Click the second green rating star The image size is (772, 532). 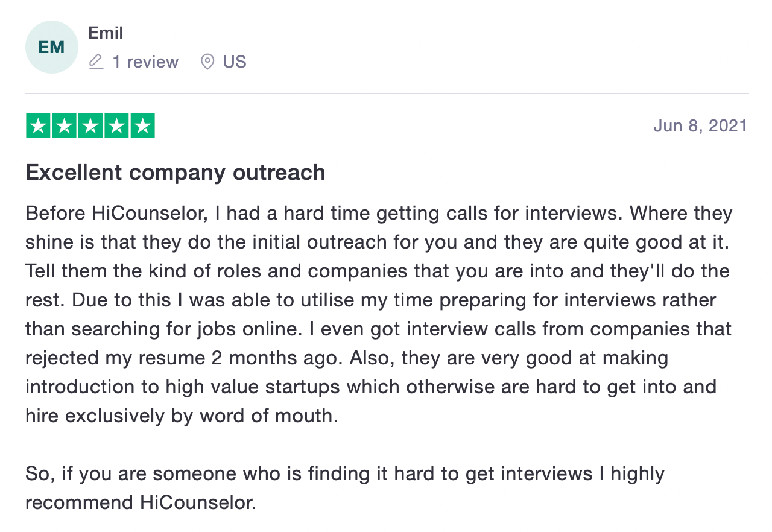click(65, 126)
